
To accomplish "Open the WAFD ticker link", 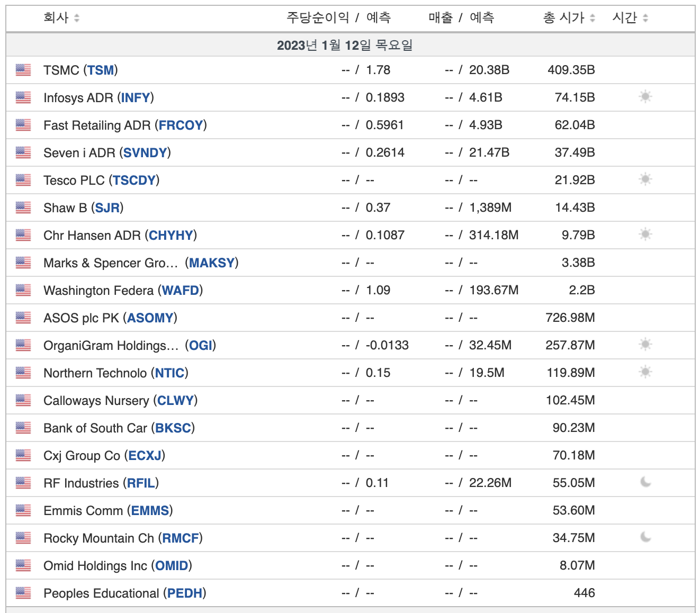I will pyautogui.click(x=181, y=291).
